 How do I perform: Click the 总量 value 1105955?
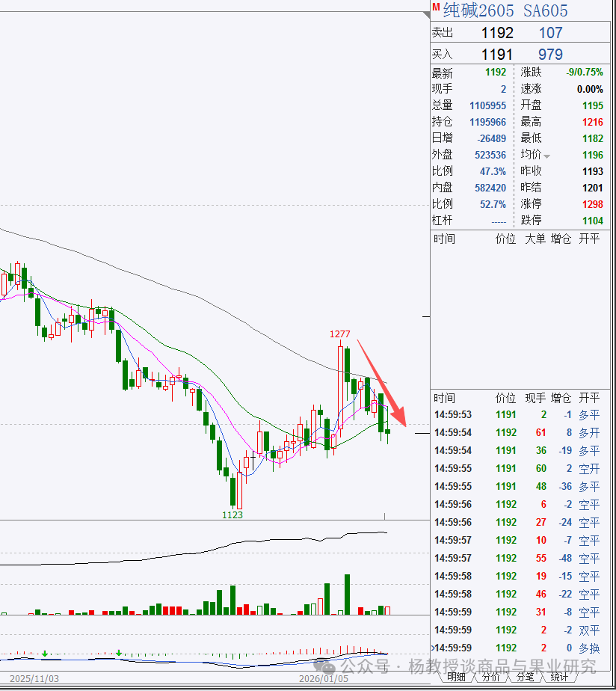pyautogui.click(x=487, y=105)
